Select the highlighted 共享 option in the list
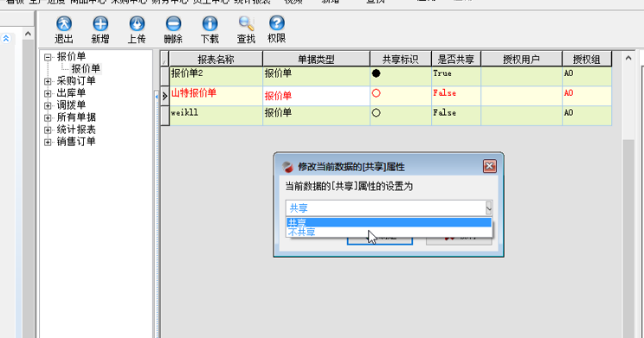Viewport: 644px width, 338px height. click(389, 222)
